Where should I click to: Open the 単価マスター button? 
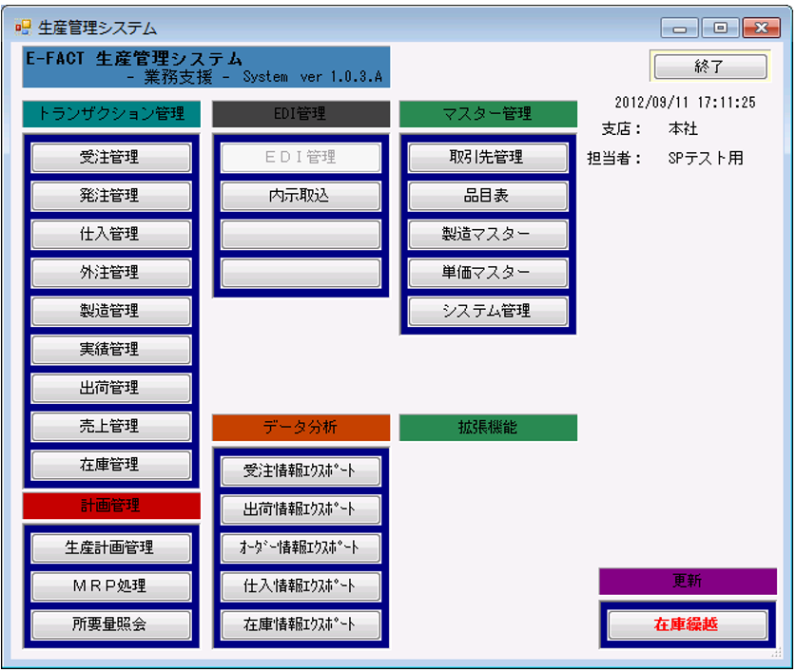487,273
